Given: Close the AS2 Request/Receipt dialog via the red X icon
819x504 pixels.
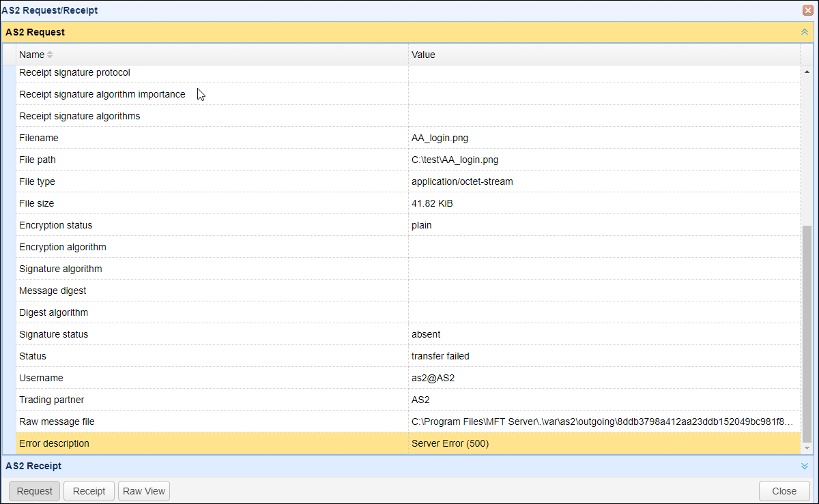Looking at the screenshot, I should pyautogui.click(x=807, y=10).
